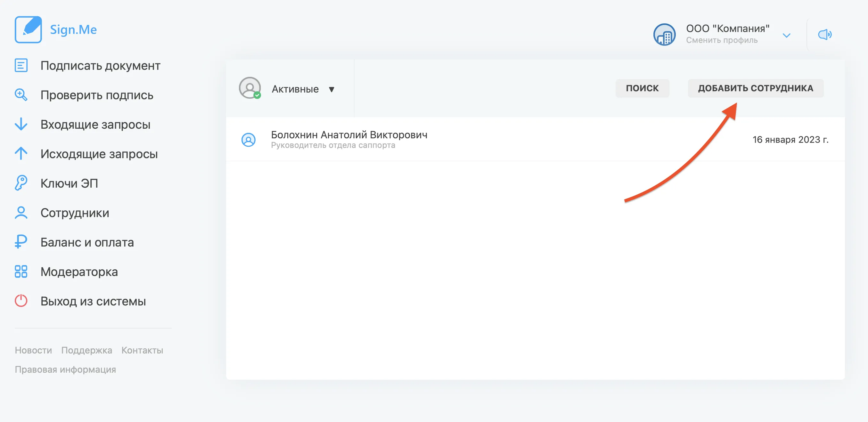Click the grid icon beside Модераторка
Screen dimensions: 868x422
[x=21, y=272]
